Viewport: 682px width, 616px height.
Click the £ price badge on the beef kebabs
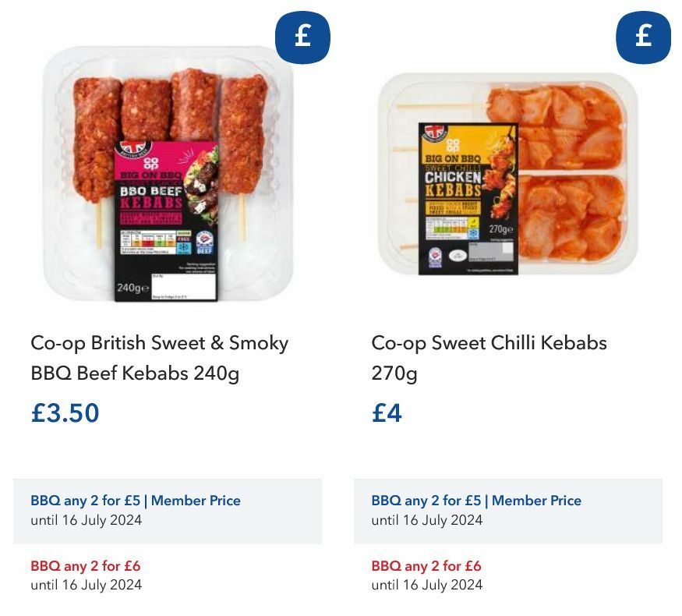click(x=302, y=36)
